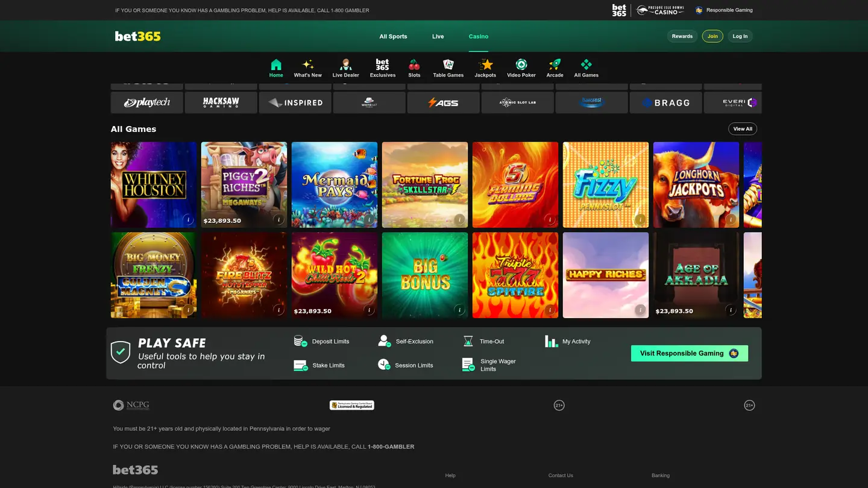868x488 pixels.
Task: Switch to the Live tab
Action: click(438, 37)
